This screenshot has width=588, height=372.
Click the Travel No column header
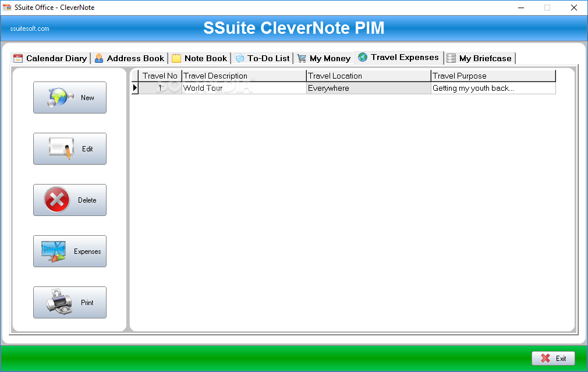click(x=160, y=76)
